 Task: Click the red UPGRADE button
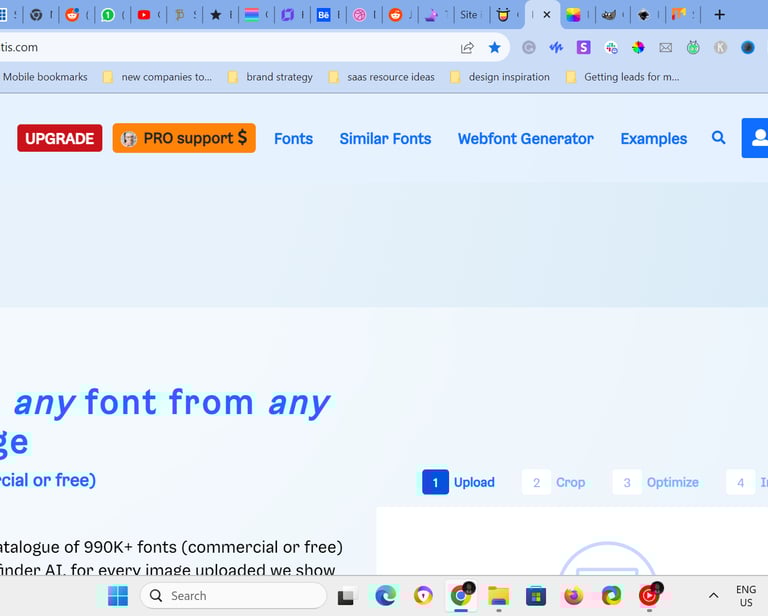[x=60, y=138]
